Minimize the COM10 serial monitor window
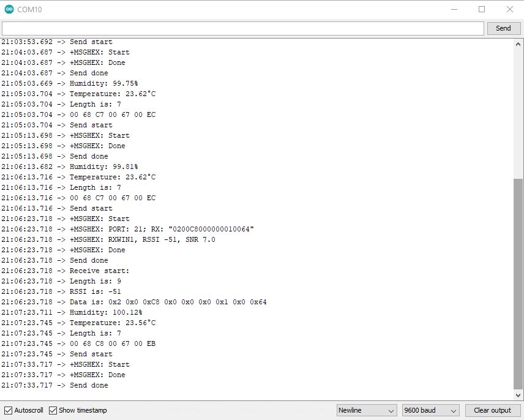Viewport: 524px width, 420px height. pyautogui.click(x=454, y=9)
